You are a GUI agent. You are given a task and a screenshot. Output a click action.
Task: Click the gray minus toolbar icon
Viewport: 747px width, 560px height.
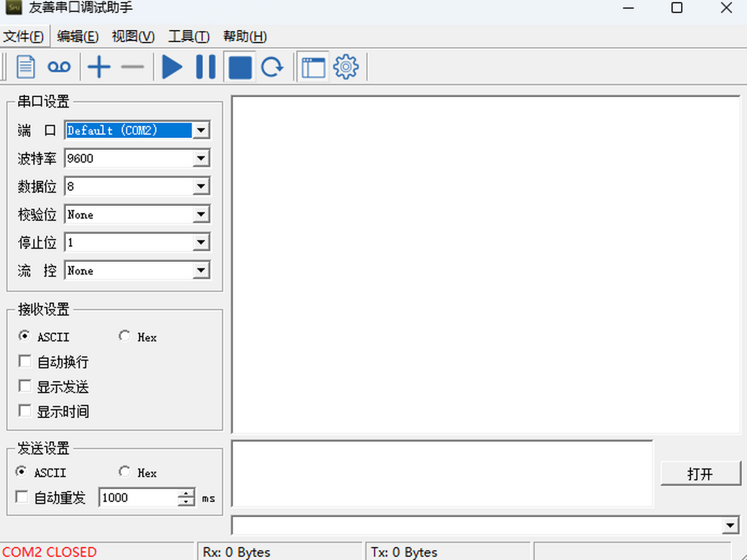pyautogui.click(x=132, y=67)
